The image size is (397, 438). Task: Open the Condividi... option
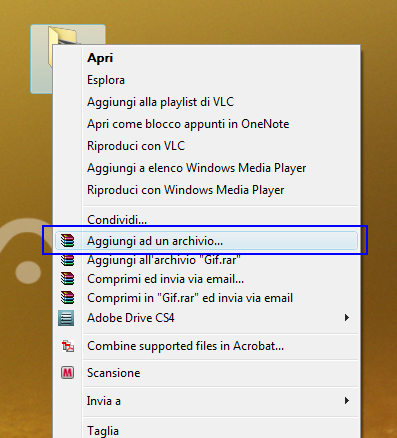pos(117,219)
